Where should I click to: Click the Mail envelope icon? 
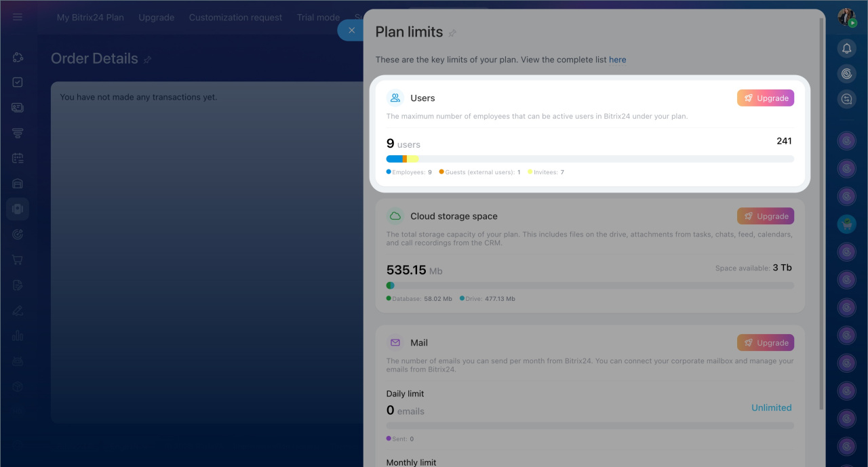click(395, 343)
